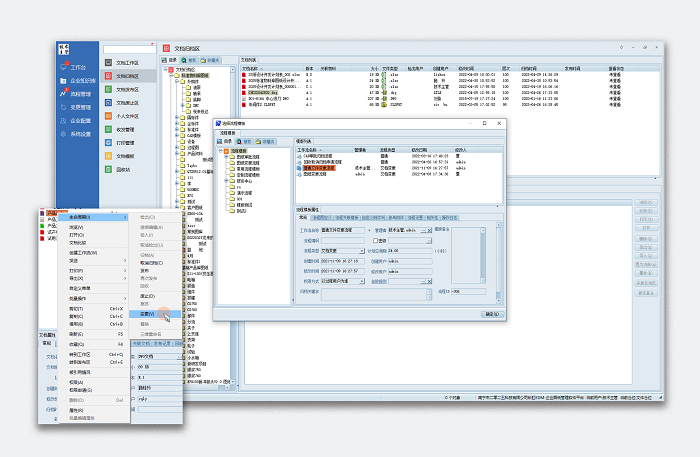Select the blue 文档废止区 icon
The height and width of the screenshot is (457, 700).
coord(108,103)
